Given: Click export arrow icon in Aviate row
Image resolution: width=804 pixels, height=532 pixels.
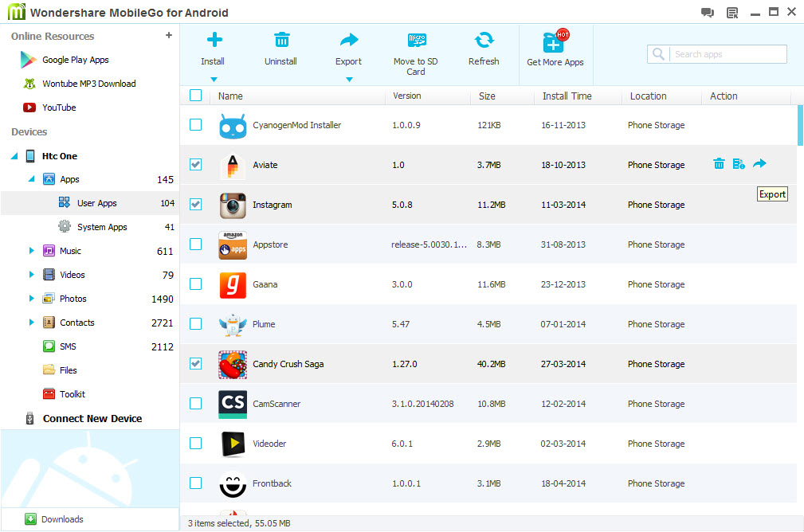Looking at the screenshot, I should (759, 163).
